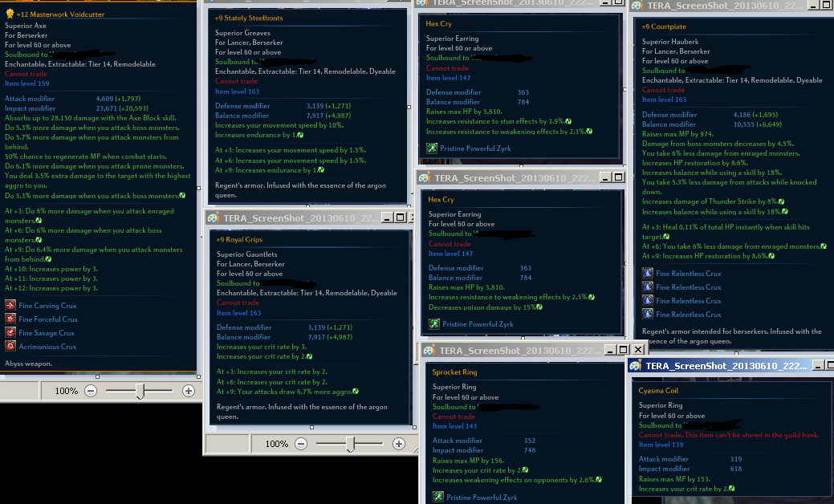
Task: Click 'Raises max MP by 153.' line
Action: pyautogui.click(x=674, y=479)
